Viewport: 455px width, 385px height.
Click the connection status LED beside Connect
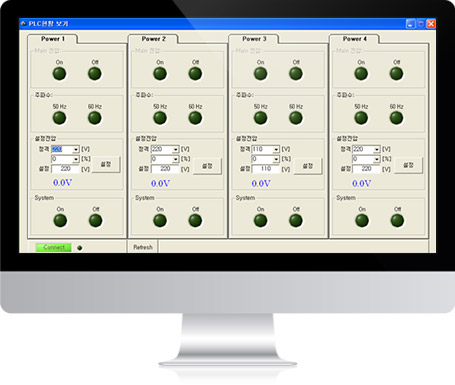pyautogui.click(x=80, y=248)
